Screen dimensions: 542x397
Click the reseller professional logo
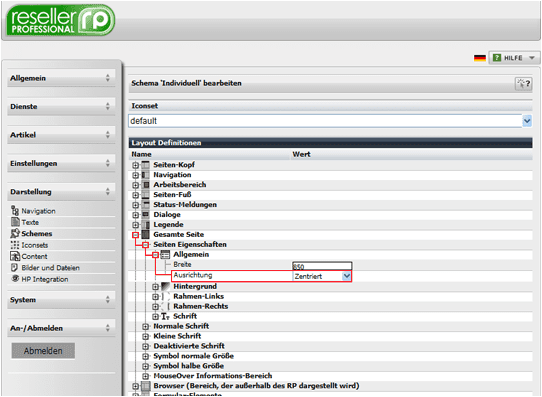(60, 20)
